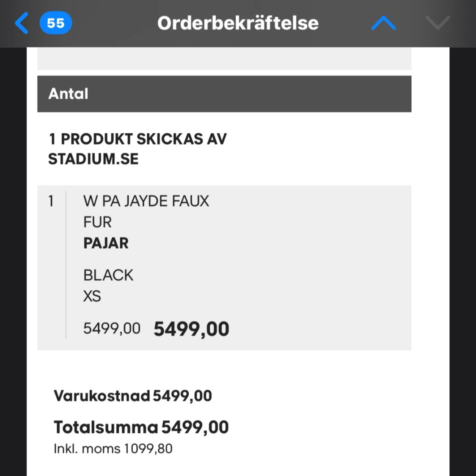Tap the Inkl. moms 1099,80 text
The image size is (476, 476).
pyautogui.click(x=113, y=448)
